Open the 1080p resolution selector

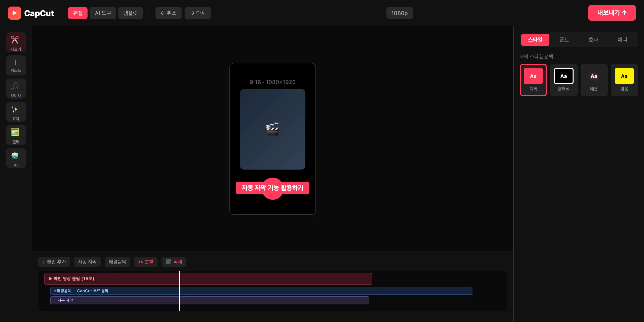tap(399, 13)
